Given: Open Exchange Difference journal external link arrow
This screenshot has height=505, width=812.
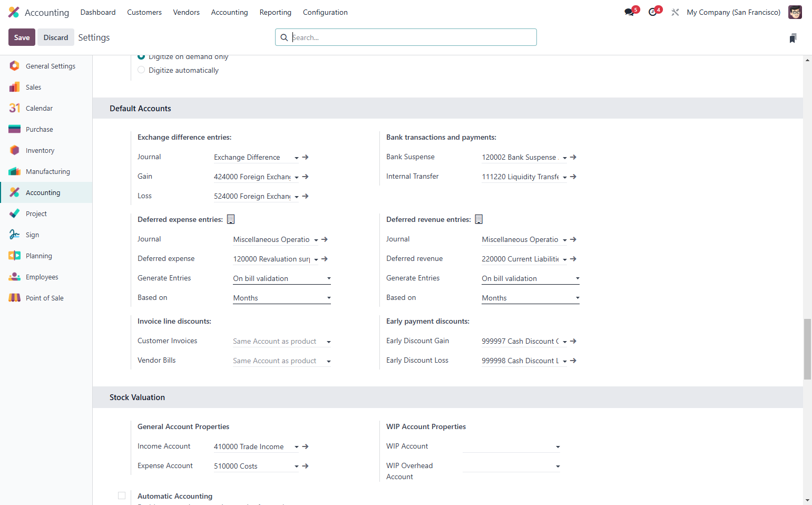Looking at the screenshot, I should click(x=306, y=157).
